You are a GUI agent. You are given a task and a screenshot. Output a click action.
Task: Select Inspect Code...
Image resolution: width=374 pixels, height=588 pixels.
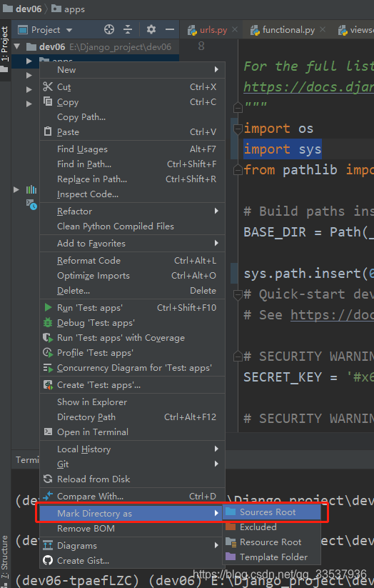(132, 194)
